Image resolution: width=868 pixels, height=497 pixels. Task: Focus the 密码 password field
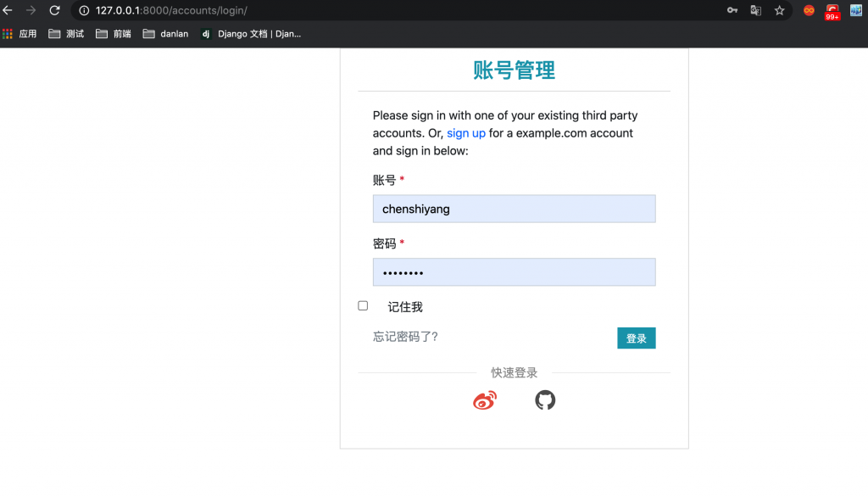point(514,272)
